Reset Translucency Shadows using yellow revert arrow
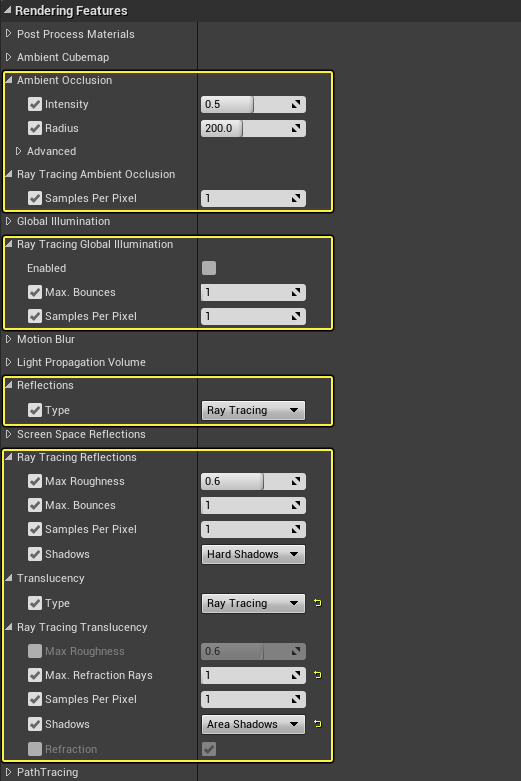Screen dimensions: 521x781 pos(318,724)
